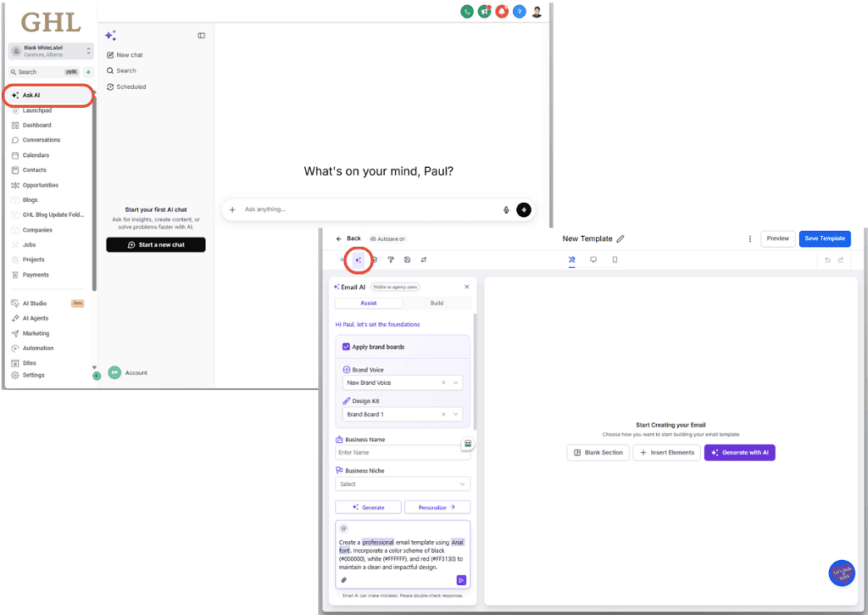Add attachment with plus in chat box
868x615 pixels.
click(232, 210)
